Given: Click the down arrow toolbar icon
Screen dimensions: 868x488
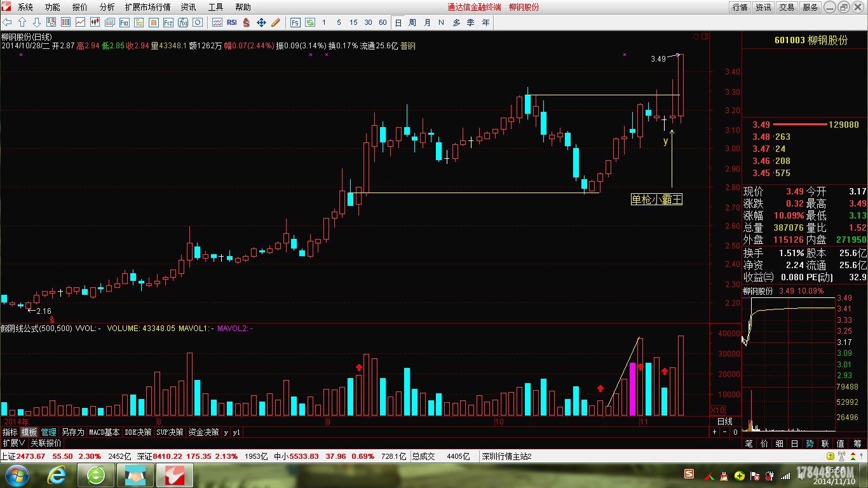Looking at the screenshot, I should click(x=37, y=22).
